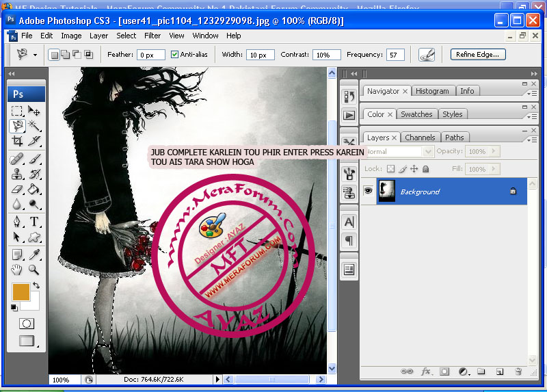Select the Healing Brush tool
The image size is (547, 392).
[x=16, y=159]
